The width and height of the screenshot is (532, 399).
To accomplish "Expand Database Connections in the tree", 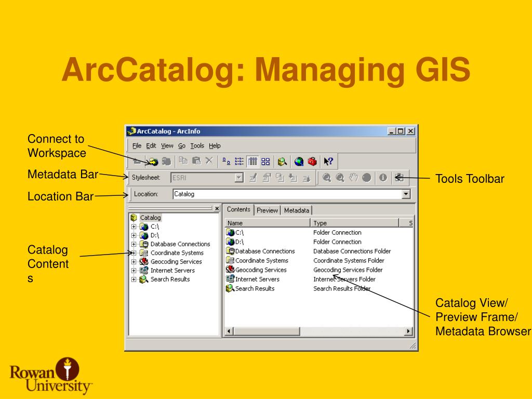I will pos(134,244).
